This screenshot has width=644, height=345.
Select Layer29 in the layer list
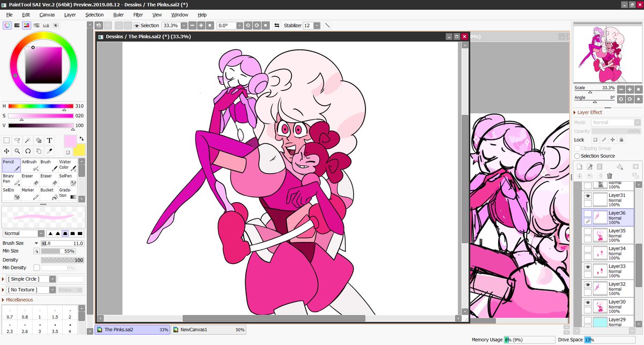coord(608,321)
